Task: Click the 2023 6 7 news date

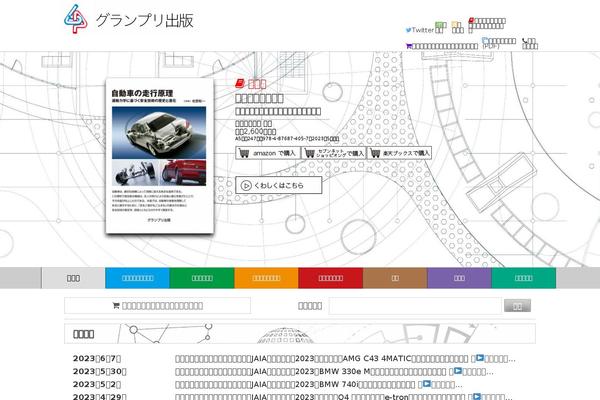Action: tap(97, 359)
